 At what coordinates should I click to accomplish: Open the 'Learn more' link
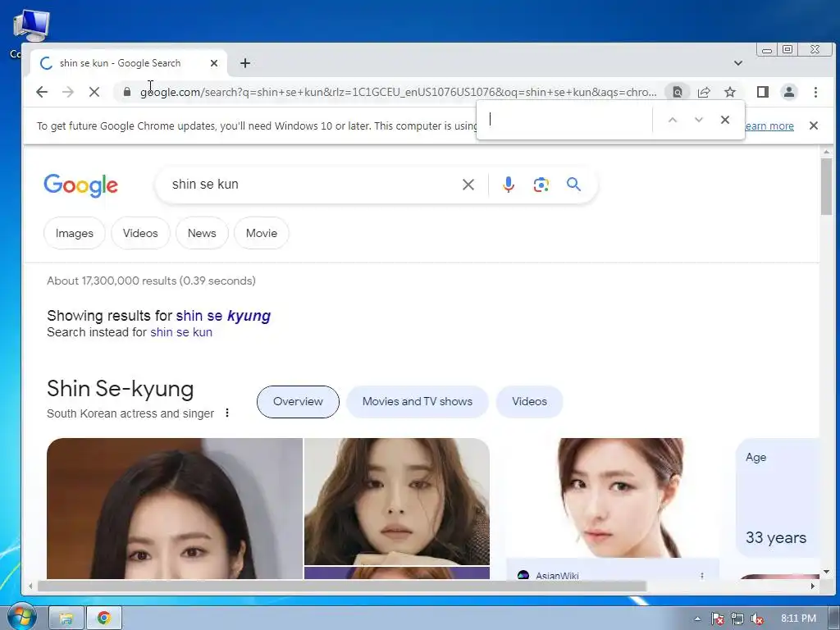point(769,126)
